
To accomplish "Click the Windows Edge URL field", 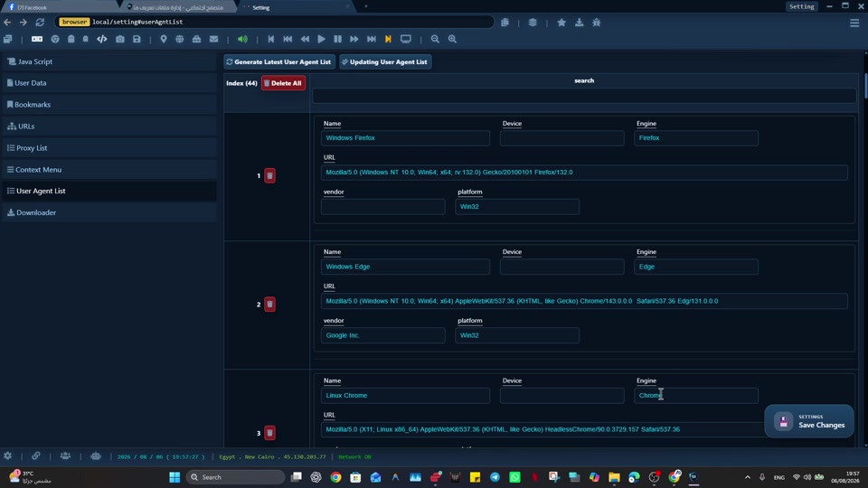I will coord(584,301).
